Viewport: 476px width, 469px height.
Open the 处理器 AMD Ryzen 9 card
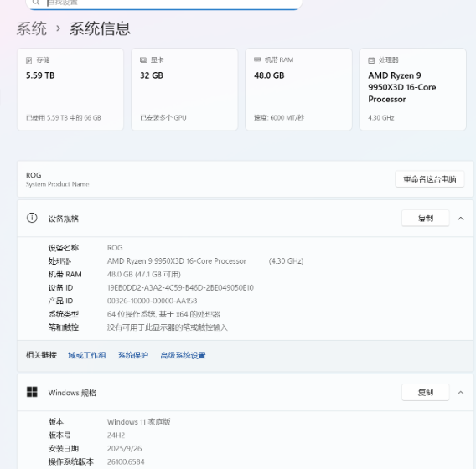point(413,89)
